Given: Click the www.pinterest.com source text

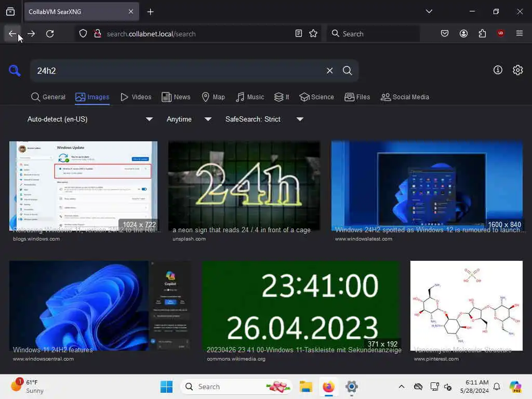Looking at the screenshot, I should pyautogui.click(x=436, y=359).
